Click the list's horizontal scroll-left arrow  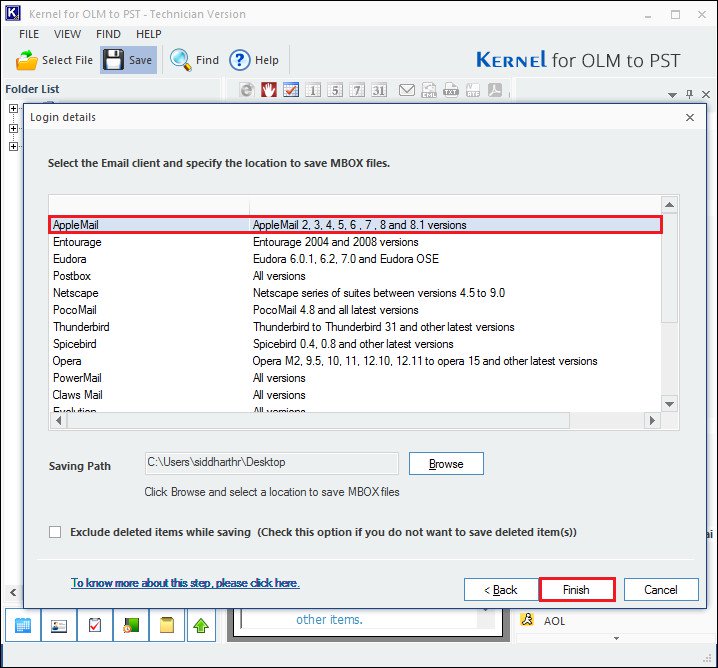(58, 420)
